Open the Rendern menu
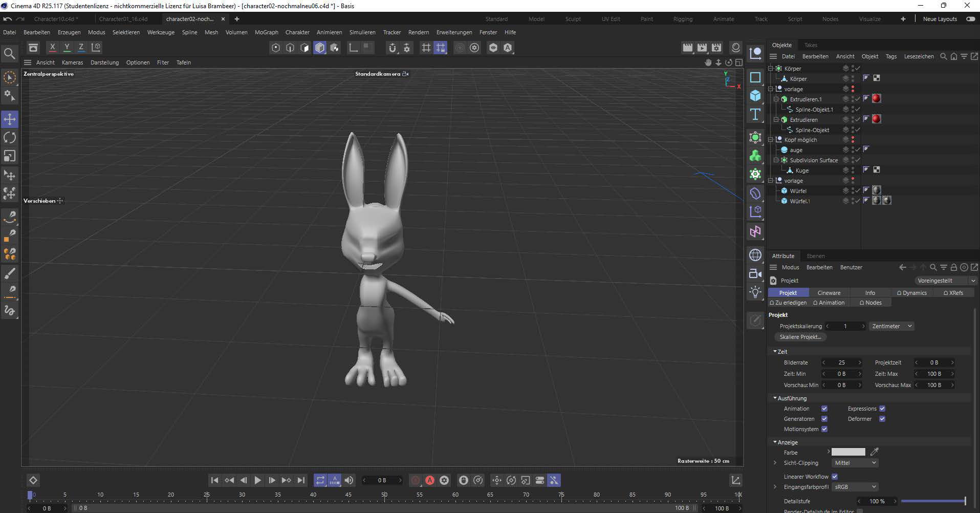 pos(419,32)
